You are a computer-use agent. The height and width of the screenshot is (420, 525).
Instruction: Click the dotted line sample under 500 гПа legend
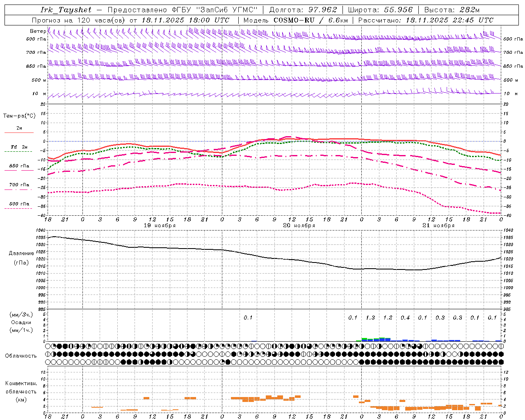(18, 208)
